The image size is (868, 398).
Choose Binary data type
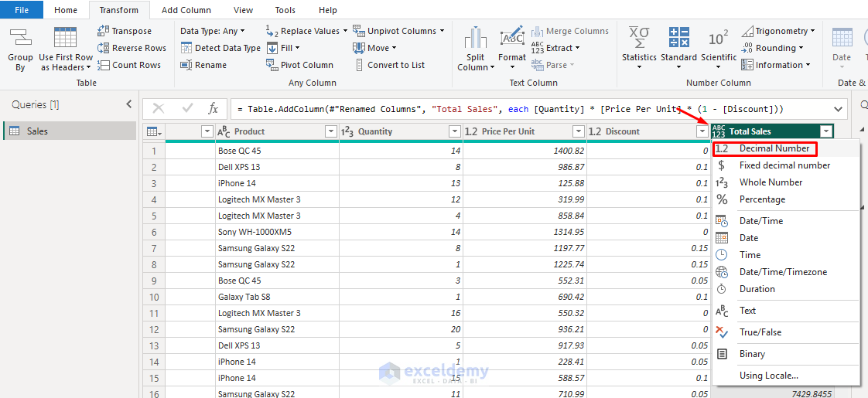pyautogui.click(x=786, y=354)
